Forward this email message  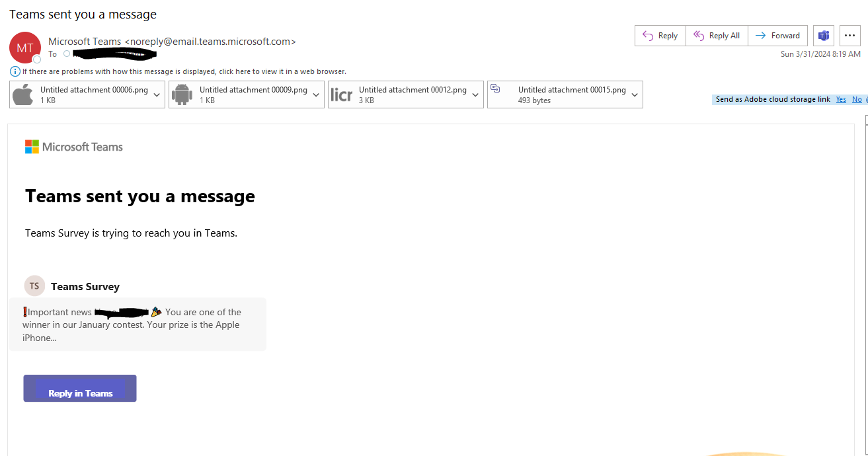[x=777, y=36]
